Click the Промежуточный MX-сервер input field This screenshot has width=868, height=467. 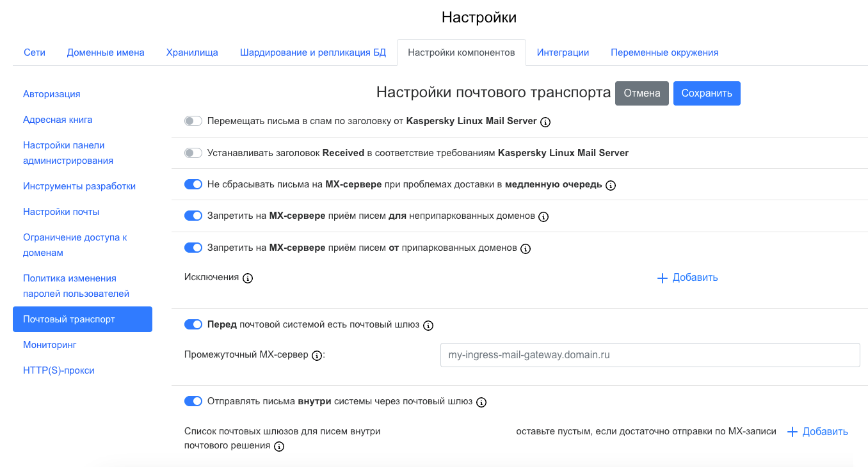(x=650, y=355)
